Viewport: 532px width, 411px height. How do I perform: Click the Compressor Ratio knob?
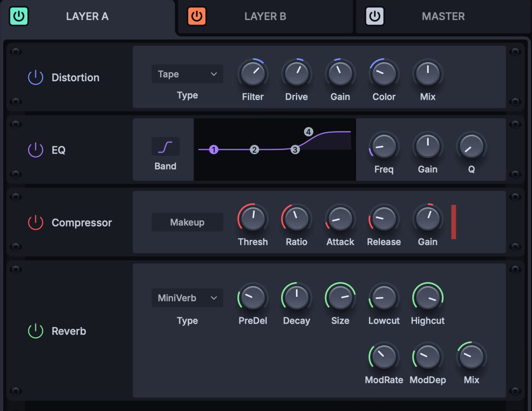[296, 219]
